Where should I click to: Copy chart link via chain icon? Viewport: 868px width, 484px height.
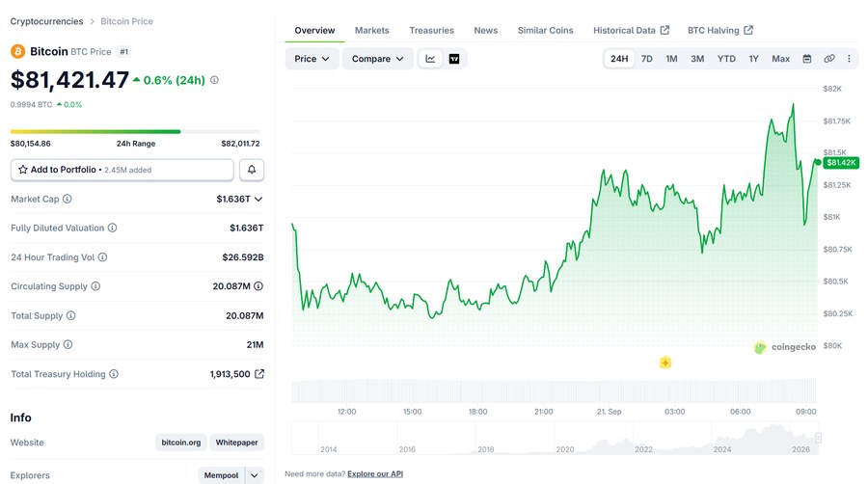tap(828, 59)
